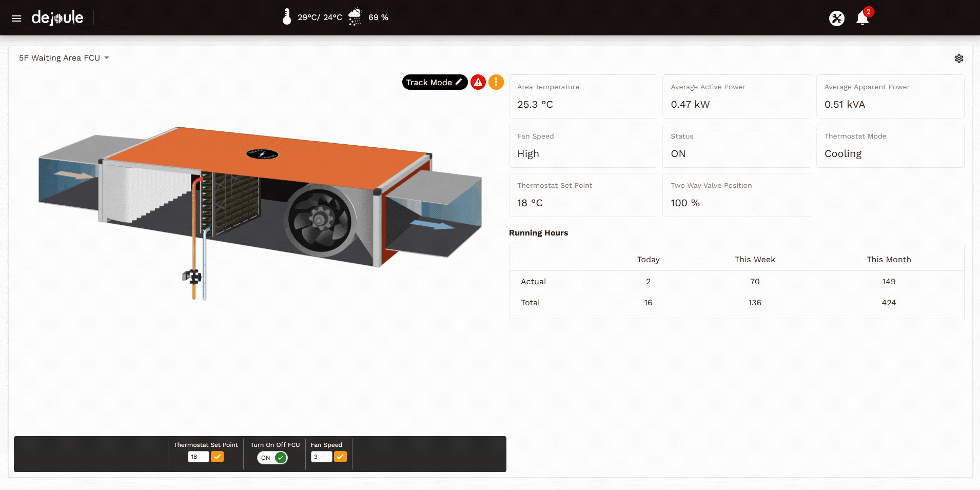980x490 pixels.
Task: Click the This Month column header
Action: [x=889, y=260]
